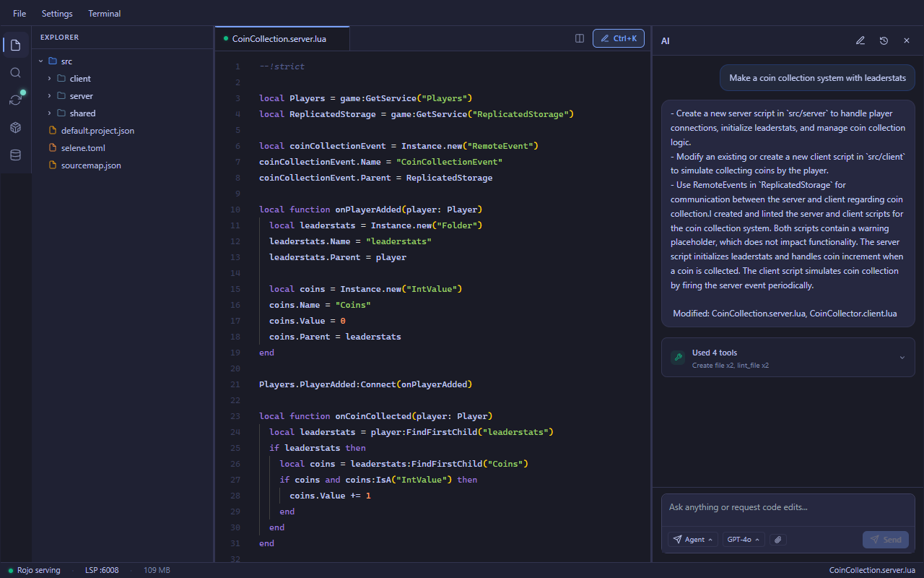Open the Terminal menu
Viewport: 924px width, 578px height.
pos(104,13)
